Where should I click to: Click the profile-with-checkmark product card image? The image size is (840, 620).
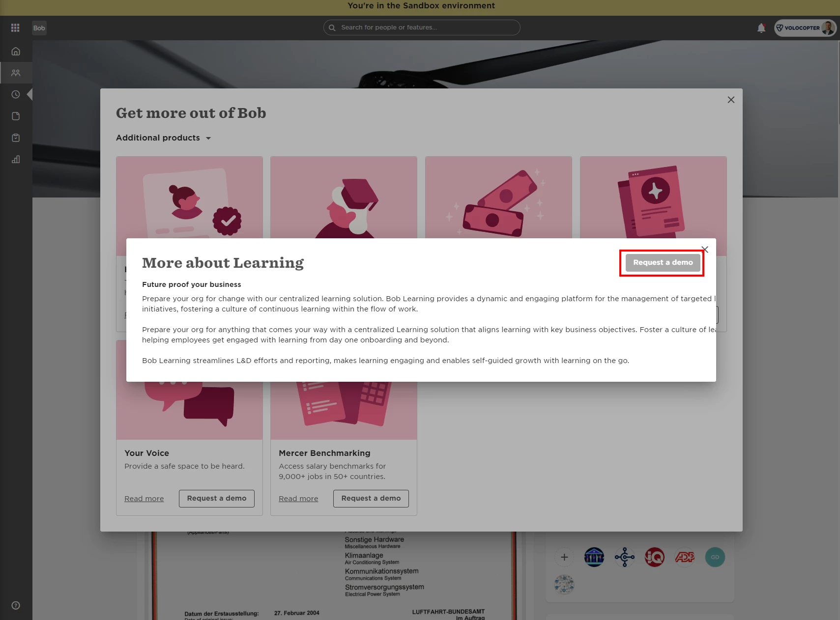click(189, 197)
